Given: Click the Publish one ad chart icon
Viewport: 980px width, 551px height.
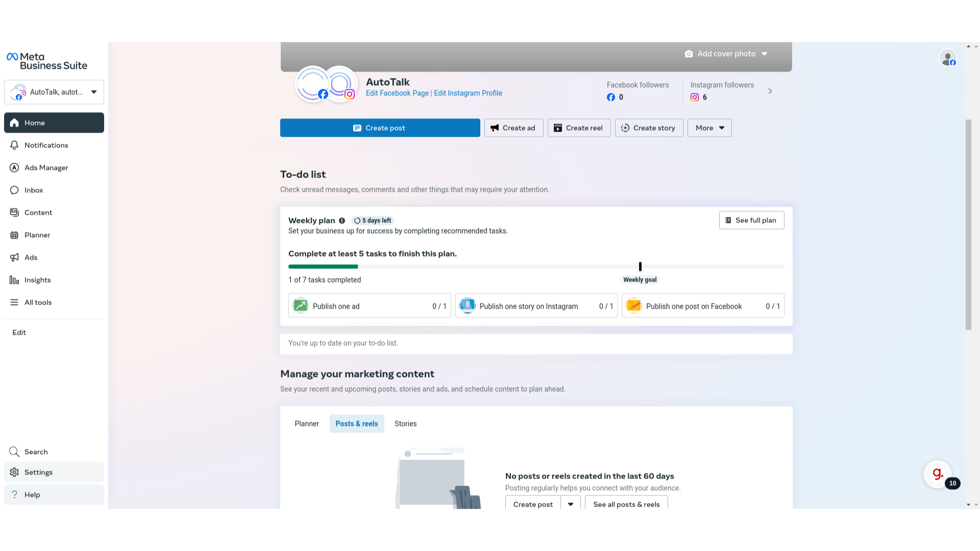Looking at the screenshot, I should 301,306.
